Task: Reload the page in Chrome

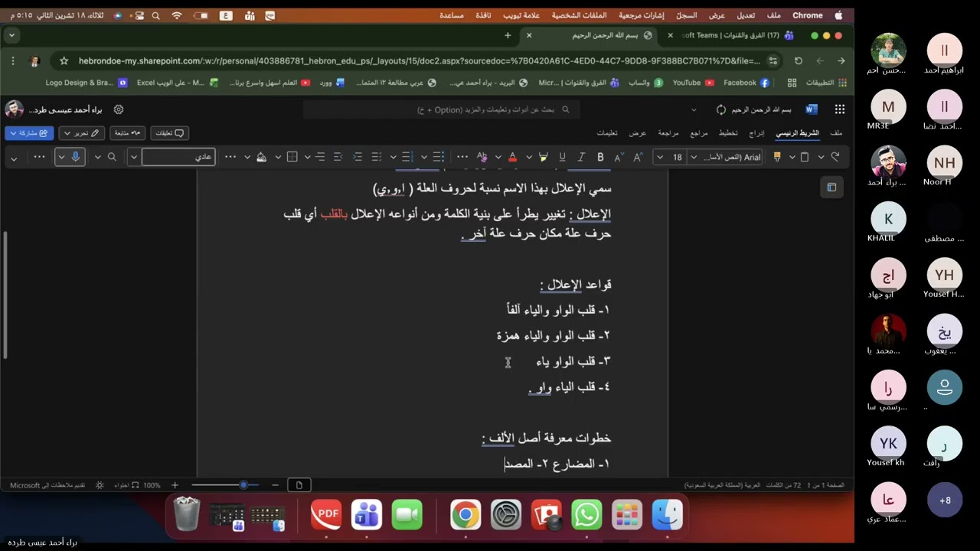Action: pos(798,61)
